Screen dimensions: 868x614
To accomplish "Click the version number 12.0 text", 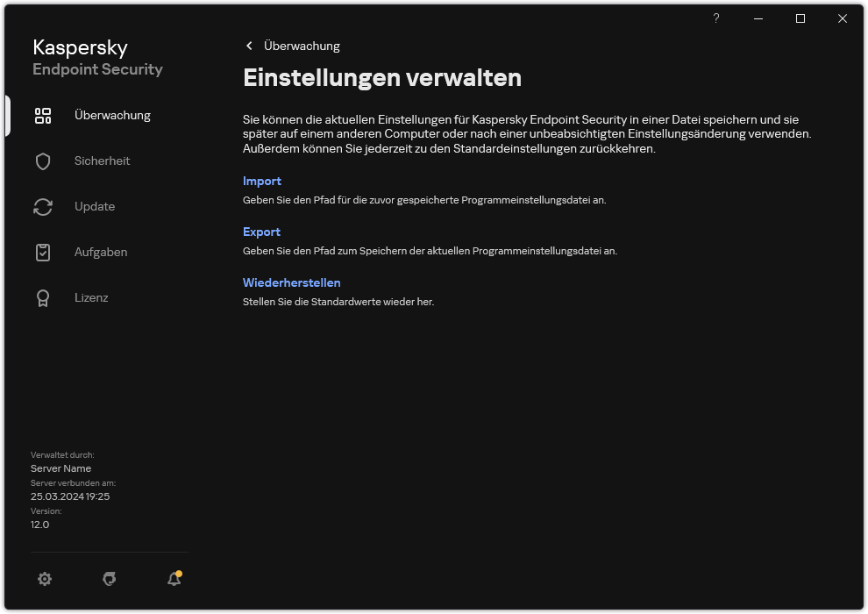I will (x=39, y=525).
